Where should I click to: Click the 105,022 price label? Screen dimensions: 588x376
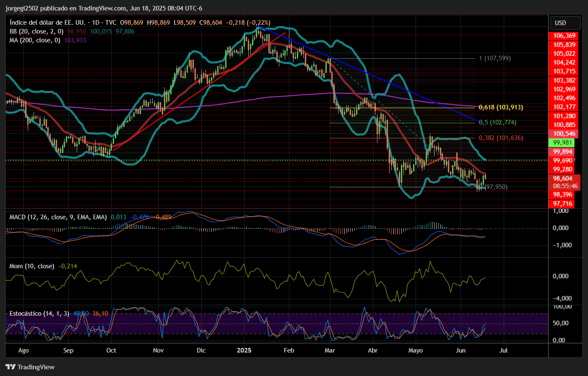(x=564, y=54)
